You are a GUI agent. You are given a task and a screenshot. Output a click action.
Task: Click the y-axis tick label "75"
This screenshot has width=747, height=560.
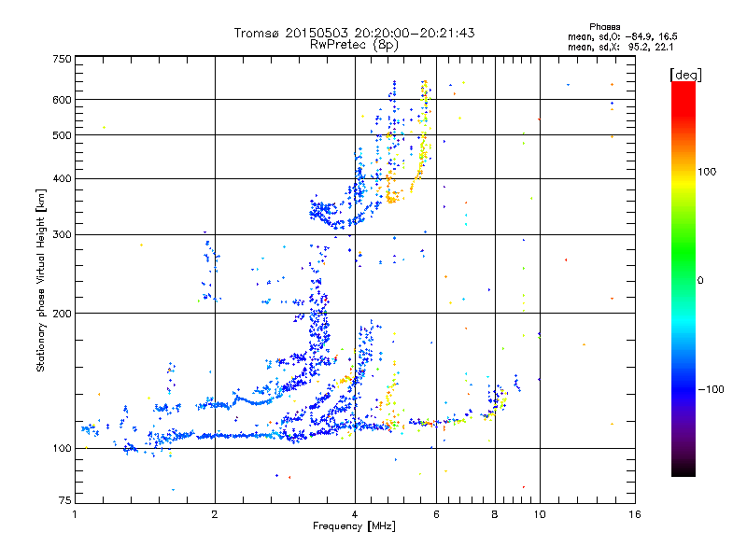coord(65,500)
